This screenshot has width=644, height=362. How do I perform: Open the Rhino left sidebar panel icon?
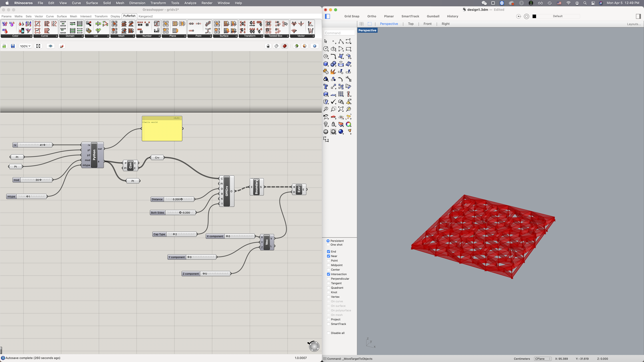328,16
